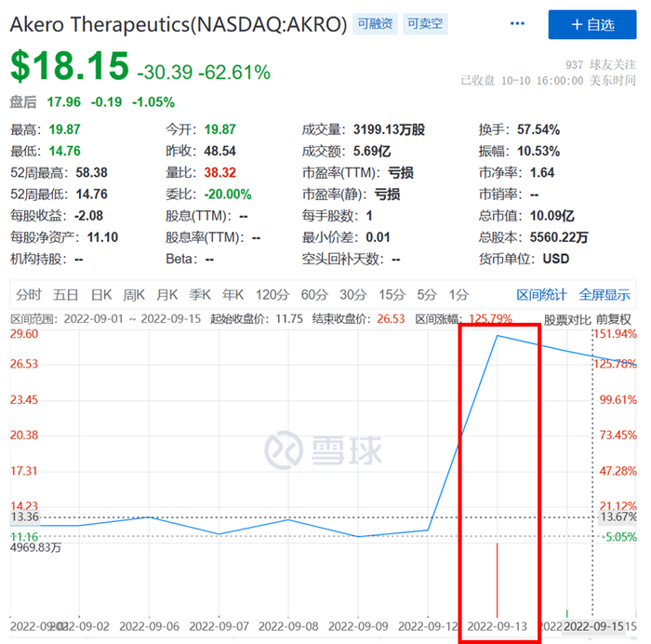Switch to the 120分 interval tab

[x=272, y=295]
